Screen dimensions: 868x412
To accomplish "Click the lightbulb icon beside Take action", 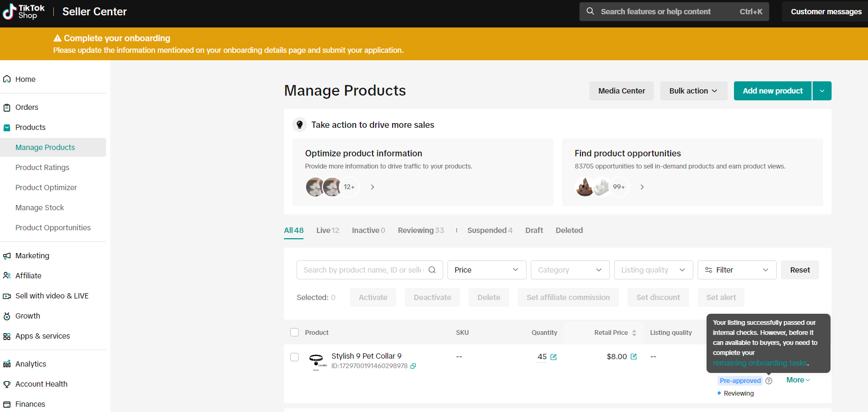I will [300, 125].
